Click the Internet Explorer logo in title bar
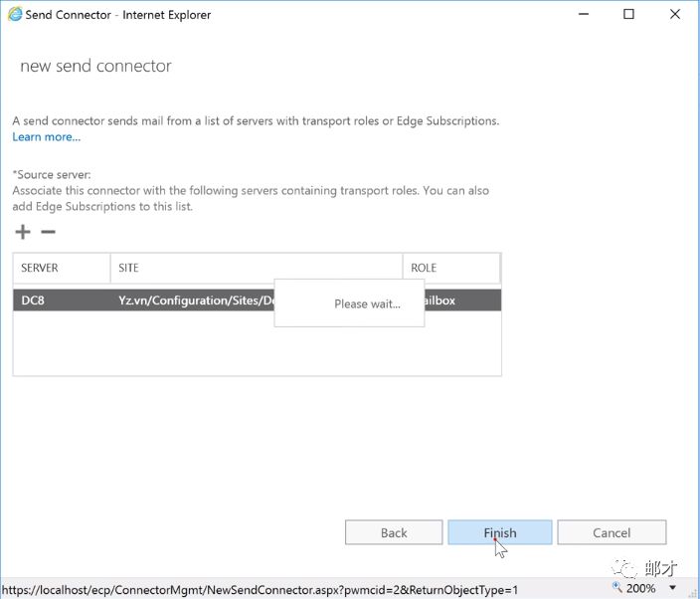 (13, 15)
